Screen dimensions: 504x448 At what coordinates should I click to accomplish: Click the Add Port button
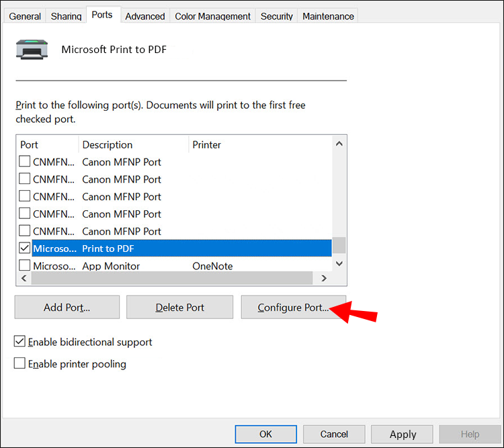click(x=67, y=308)
